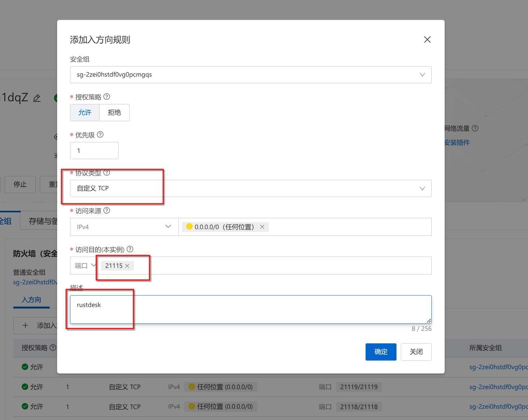Switch to the 入方向 tab

click(31, 300)
